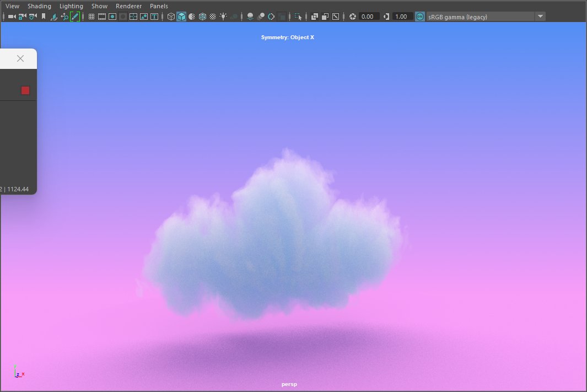Image resolution: width=587 pixels, height=392 pixels.
Task: Toggle Multisample Anti-aliasing icon
Action: (x=271, y=17)
